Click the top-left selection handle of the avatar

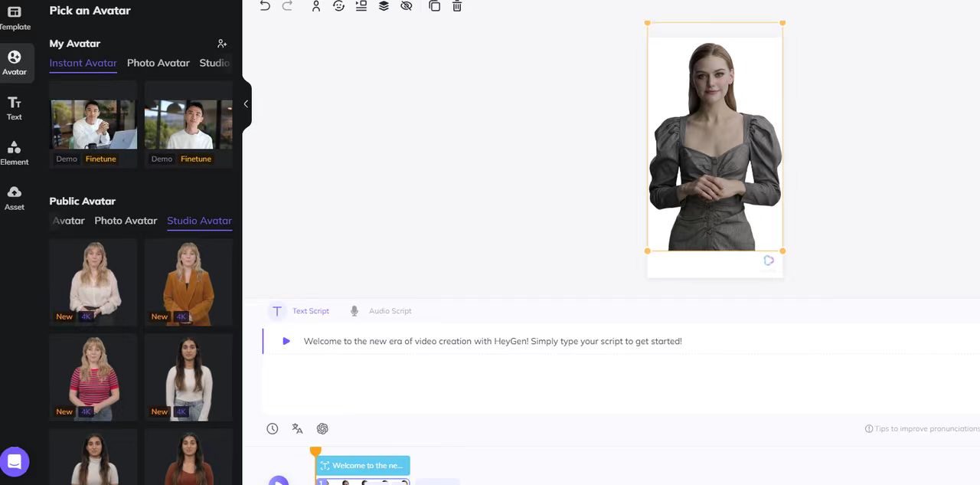[x=648, y=23]
